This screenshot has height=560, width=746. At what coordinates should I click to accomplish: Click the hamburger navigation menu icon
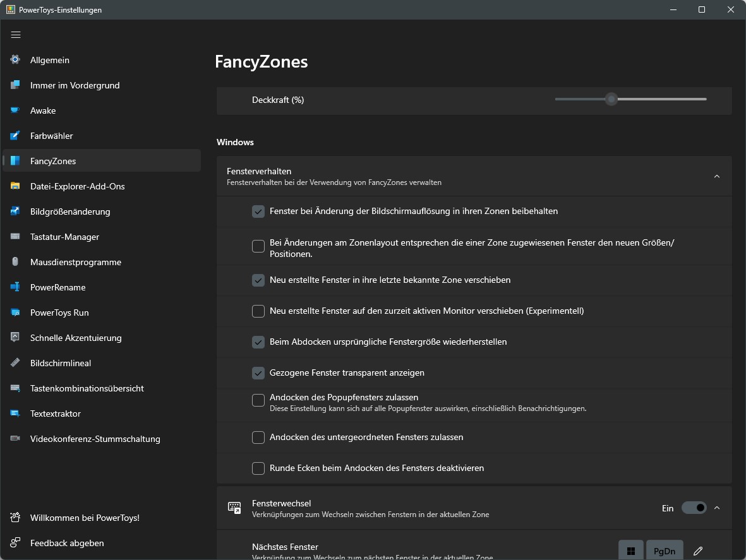16,35
